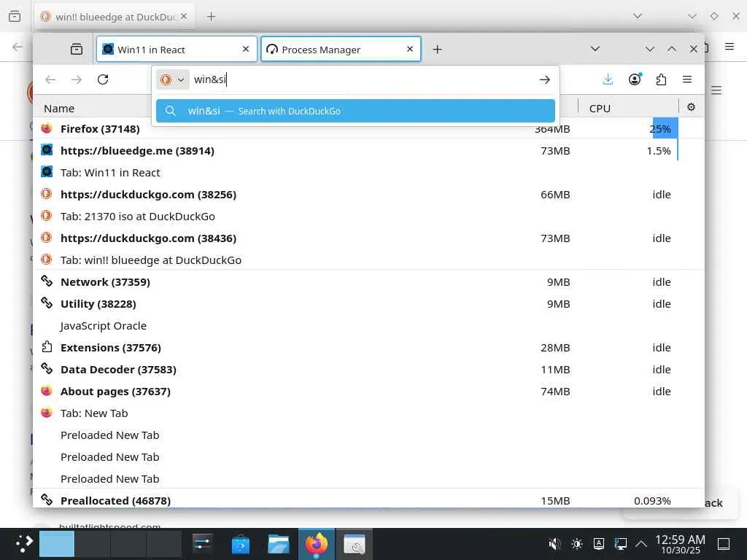This screenshot has width=747, height=560.
Task: Open the KDE application launcher
Action: tap(23, 543)
